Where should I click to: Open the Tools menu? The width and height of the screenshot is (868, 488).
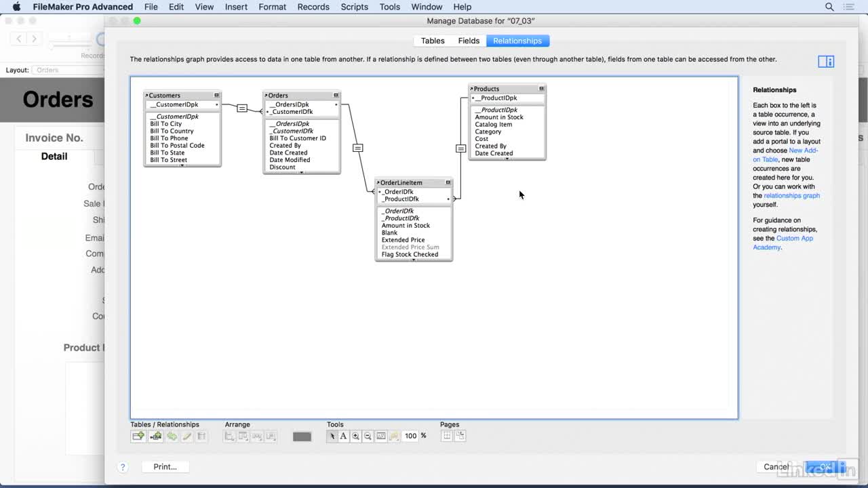tap(390, 7)
